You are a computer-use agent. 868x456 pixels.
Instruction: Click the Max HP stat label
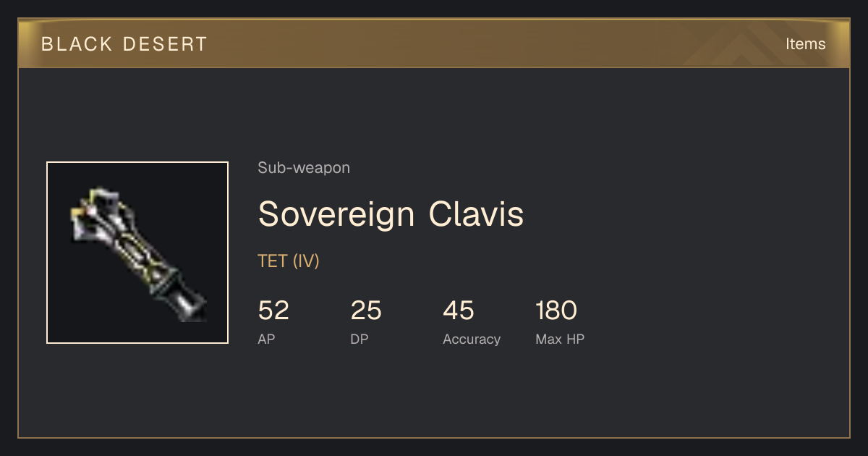pos(560,339)
